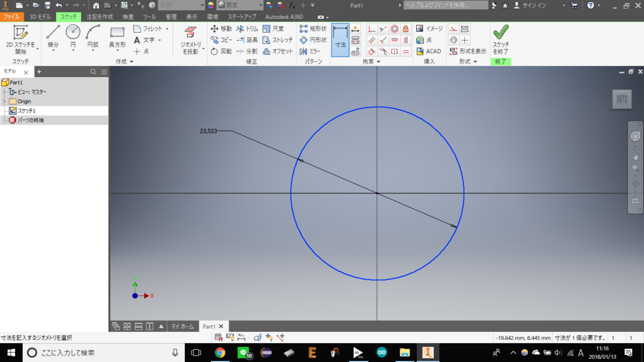Screen dimensions: 644x362
Task: Select the Text (文字) tool
Action: [x=144, y=40]
